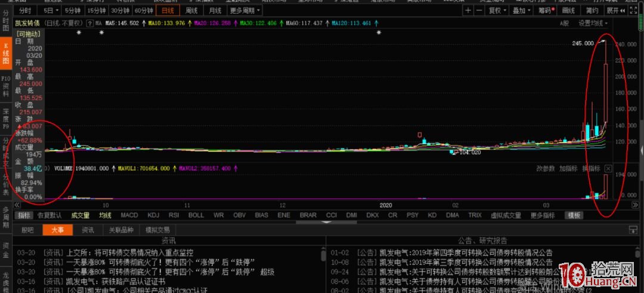Switch to 分时 period
Screen dimensions: 644x293
[x=25, y=11]
